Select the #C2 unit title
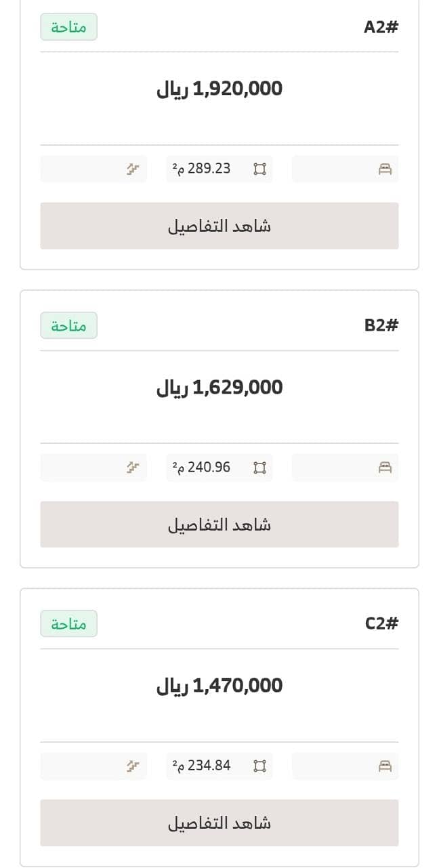 point(382,623)
